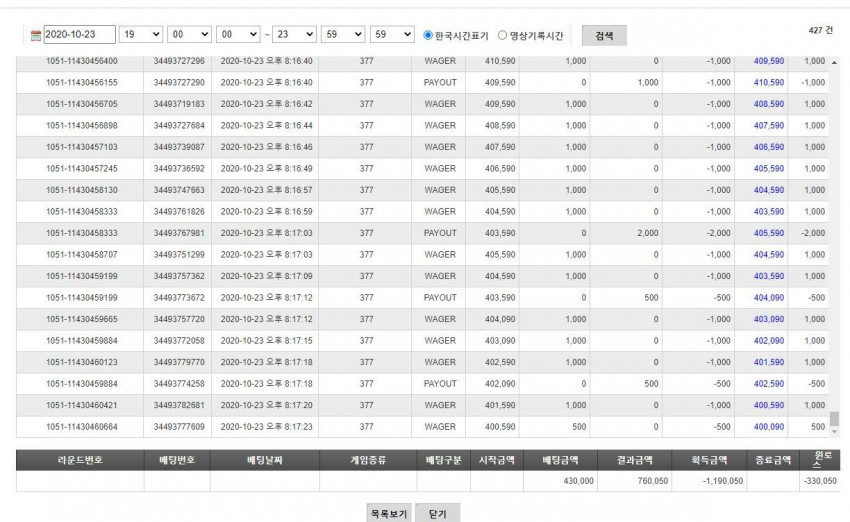Click the scrollbar down arrow in the table
Image resolution: width=850 pixels, height=522 pixels.
834,431
